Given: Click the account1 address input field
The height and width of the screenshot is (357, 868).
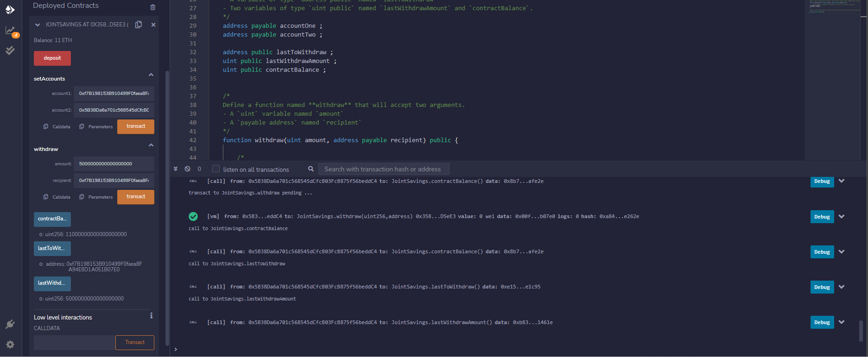Looking at the screenshot, I should 114,94.
